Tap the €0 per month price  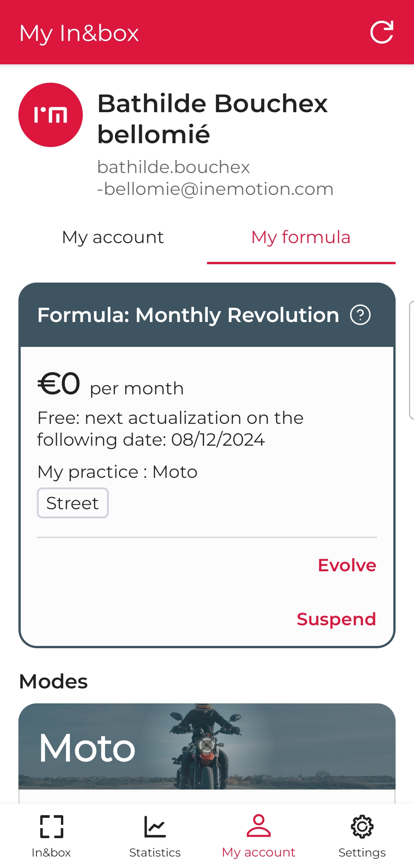[110, 384]
